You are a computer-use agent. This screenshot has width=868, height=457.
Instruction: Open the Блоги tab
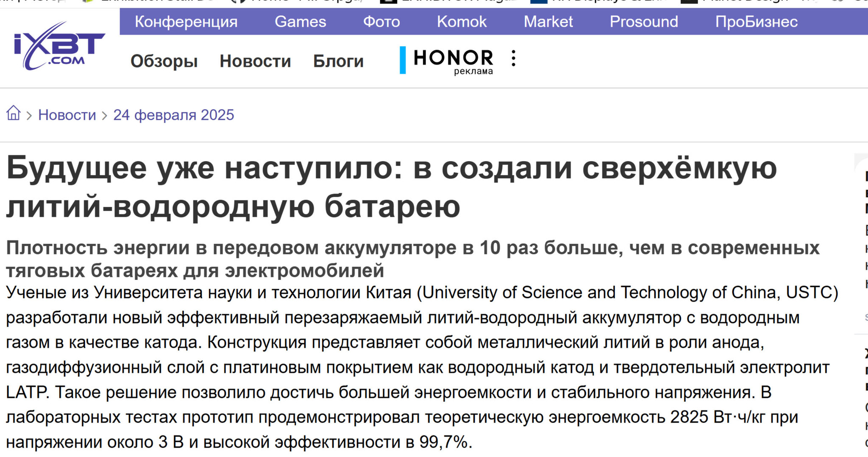point(338,61)
